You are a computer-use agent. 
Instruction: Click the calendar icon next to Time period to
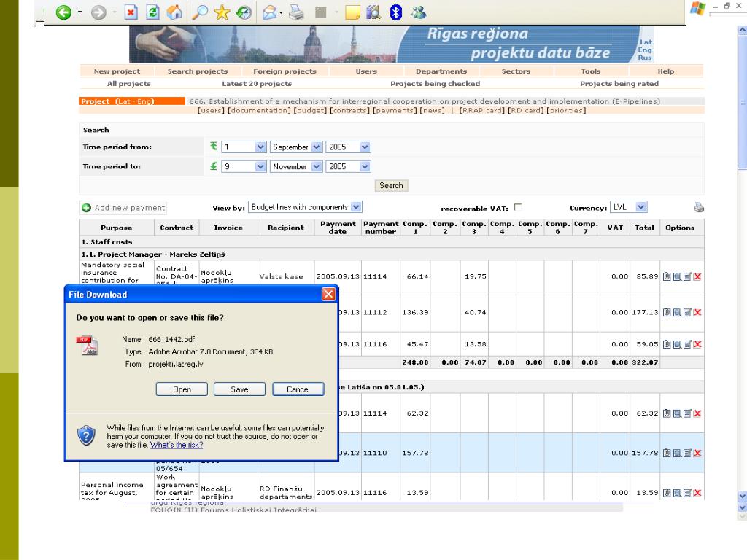click(x=214, y=166)
